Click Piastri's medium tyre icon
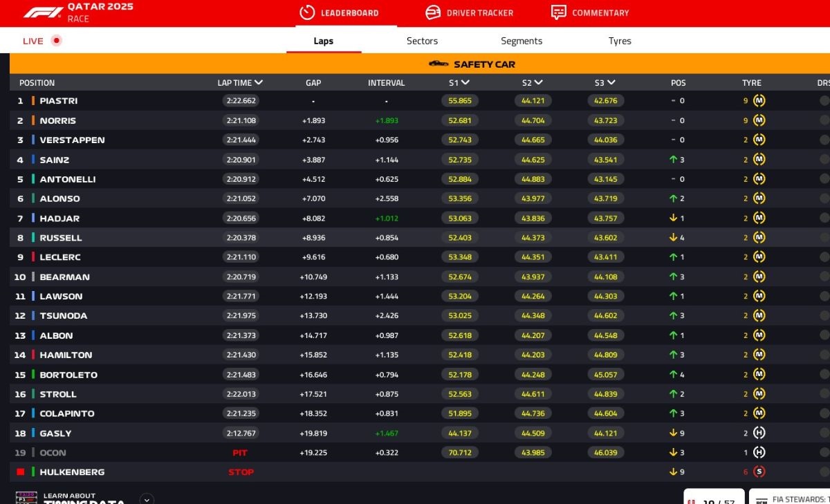 tap(759, 100)
